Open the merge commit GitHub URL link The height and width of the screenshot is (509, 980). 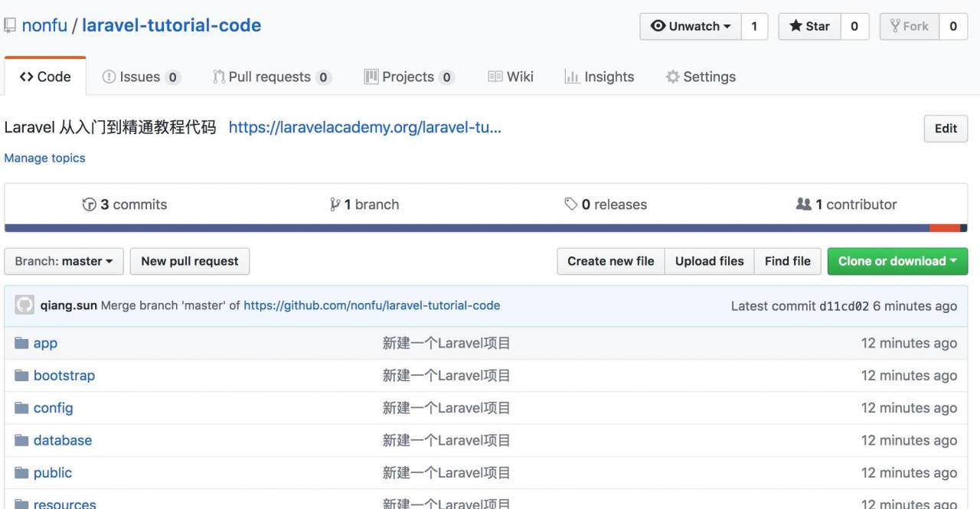(372, 305)
